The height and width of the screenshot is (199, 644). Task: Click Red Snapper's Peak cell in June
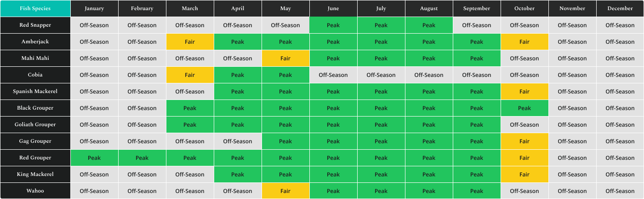333,25
